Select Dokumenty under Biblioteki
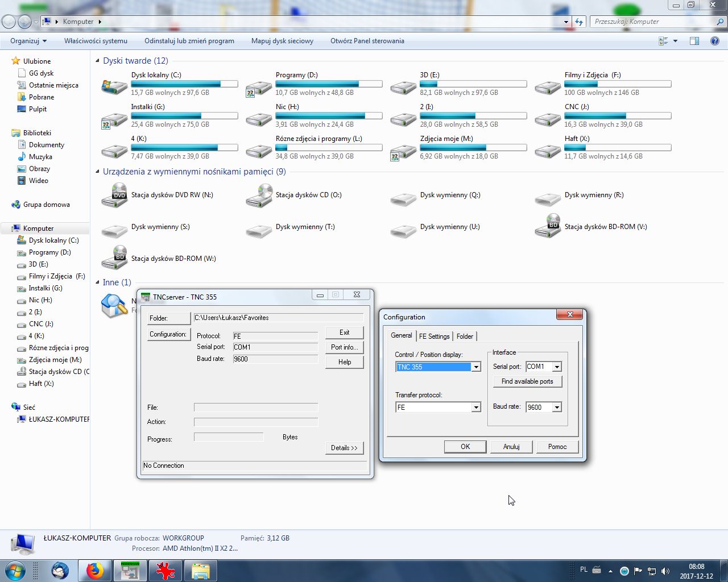Image resolution: width=728 pixels, height=582 pixels. pos(47,145)
